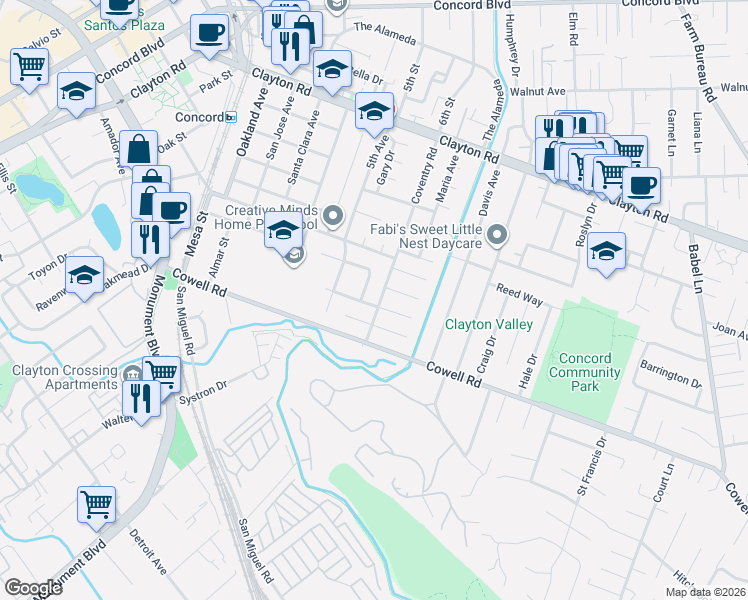Click the Barrington Dr street label
This screenshot has width=748, height=600.
tap(671, 374)
